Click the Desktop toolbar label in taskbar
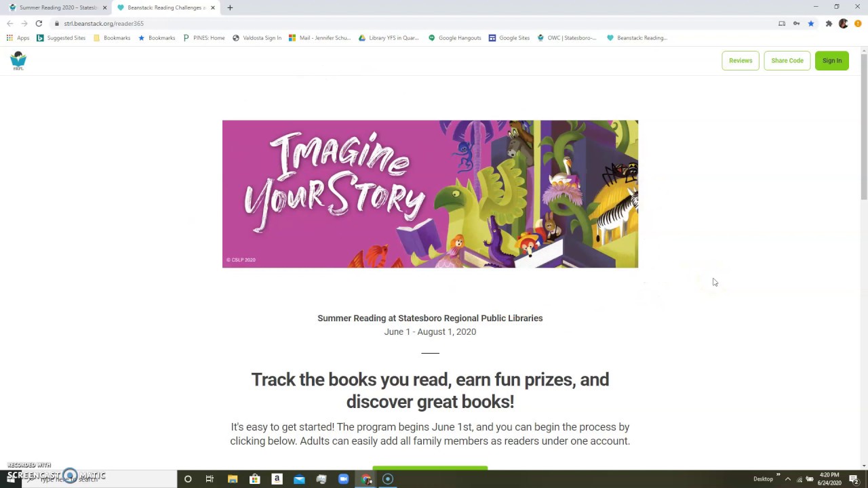The height and width of the screenshot is (488, 868). click(x=763, y=479)
